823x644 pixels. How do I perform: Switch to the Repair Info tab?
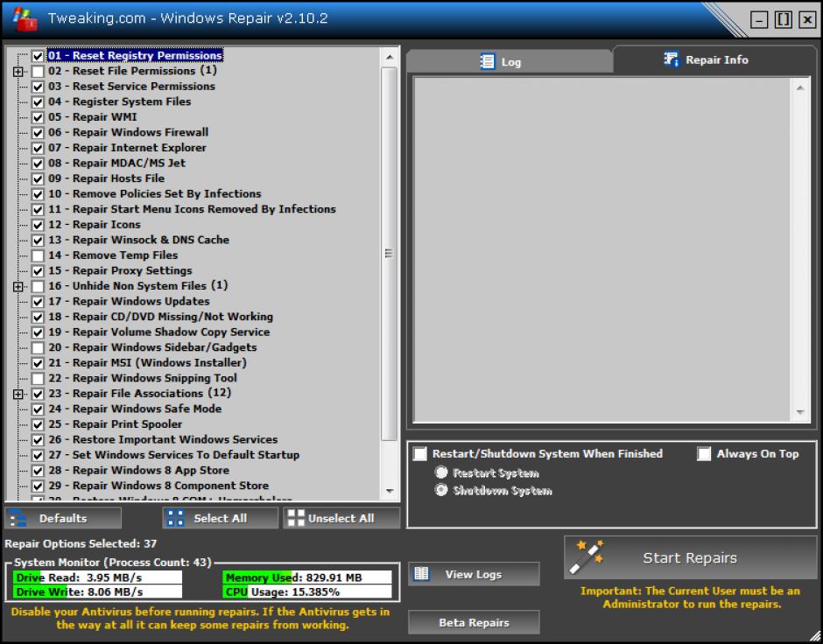pyautogui.click(x=715, y=59)
